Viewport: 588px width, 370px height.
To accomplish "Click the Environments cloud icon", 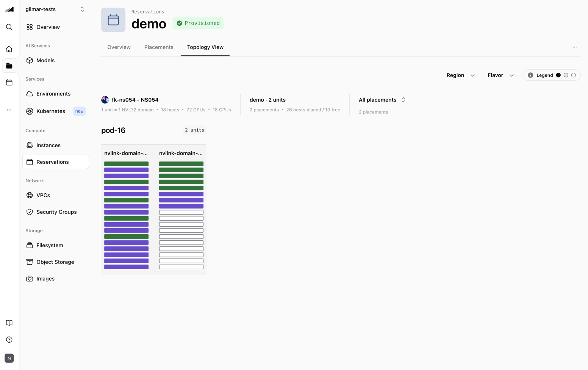I will (x=30, y=94).
